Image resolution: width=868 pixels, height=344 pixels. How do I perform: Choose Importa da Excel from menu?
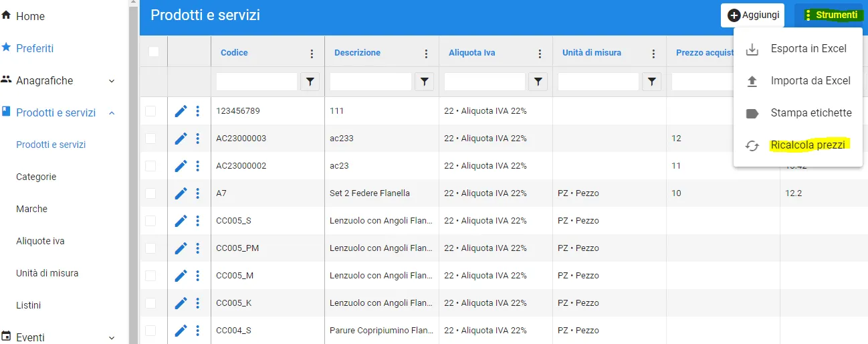tap(798, 81)
